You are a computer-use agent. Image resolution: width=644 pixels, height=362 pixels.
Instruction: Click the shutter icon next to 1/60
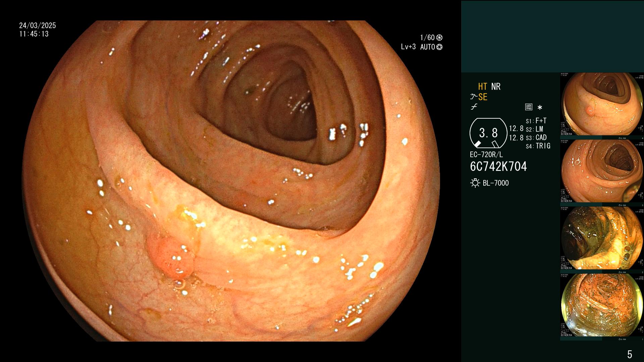coord(439,38)
